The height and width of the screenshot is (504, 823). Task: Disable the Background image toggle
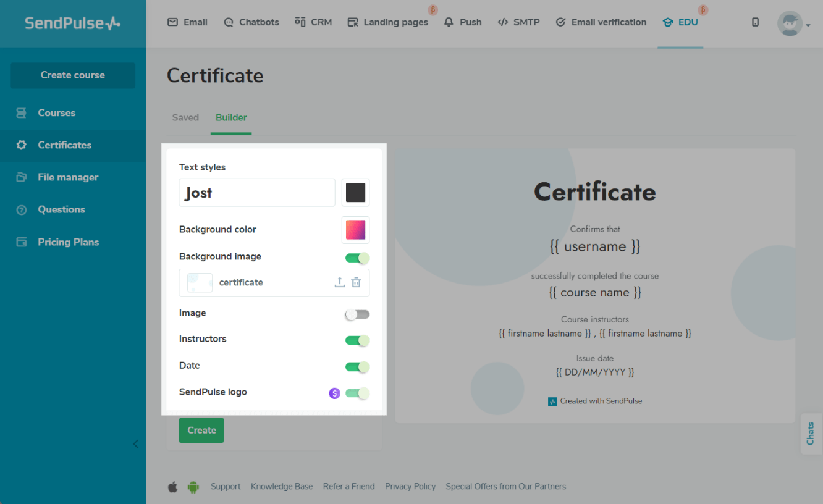pyautogui.click(x=357, y=258)
